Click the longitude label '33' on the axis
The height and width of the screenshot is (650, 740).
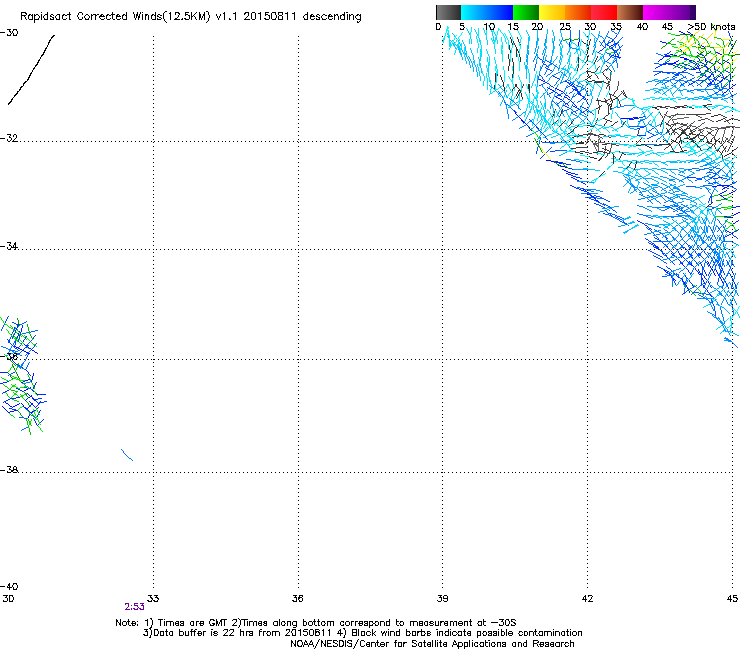click(x=153, y=599)
